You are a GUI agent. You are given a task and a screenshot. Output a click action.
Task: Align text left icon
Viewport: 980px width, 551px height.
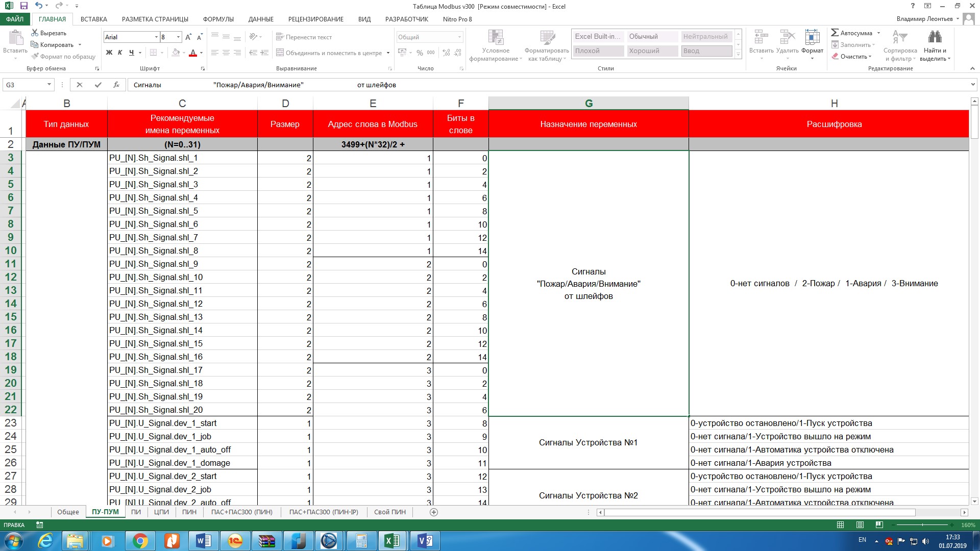click(215, 53)
